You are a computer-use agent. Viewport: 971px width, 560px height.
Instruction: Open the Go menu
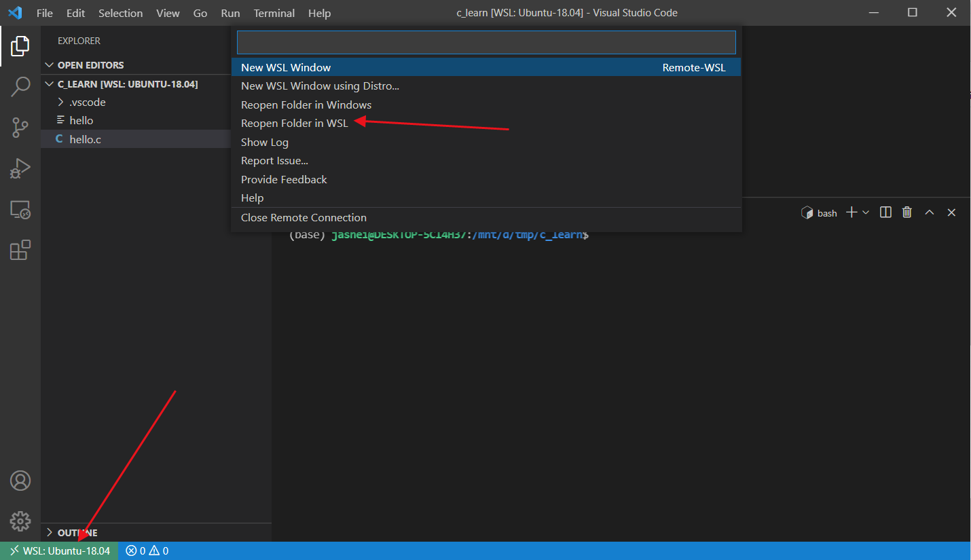point(200,13)
